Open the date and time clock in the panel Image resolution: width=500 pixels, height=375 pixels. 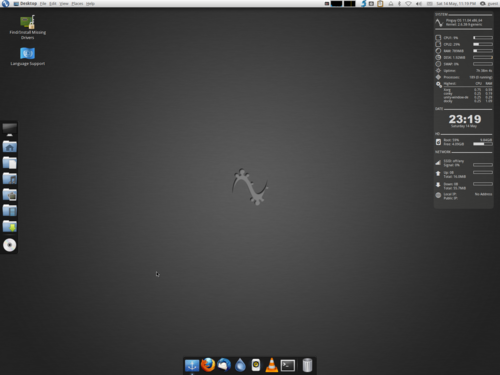pos(457,3)
